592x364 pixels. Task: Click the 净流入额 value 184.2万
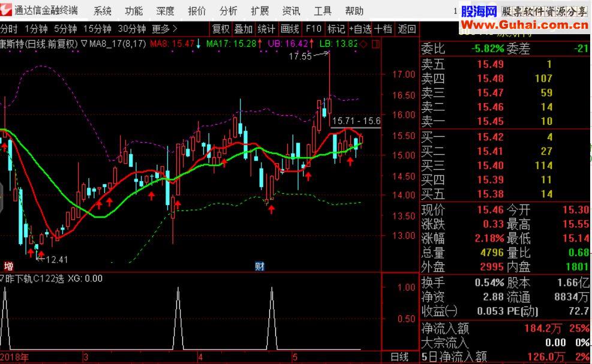543,329
